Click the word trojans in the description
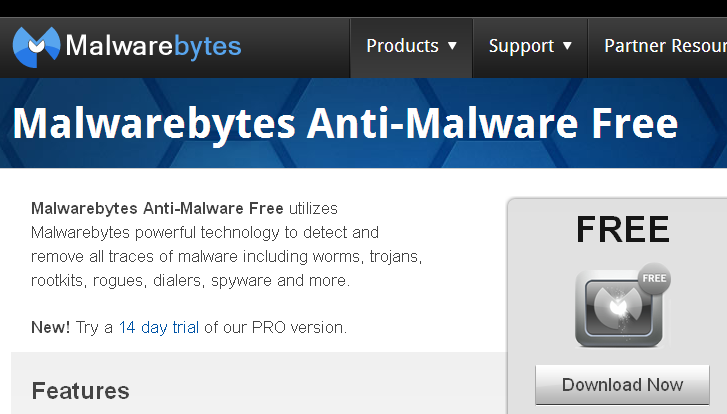Image resolution: width=727 pixels, height=414 pixels. [395, 256]
